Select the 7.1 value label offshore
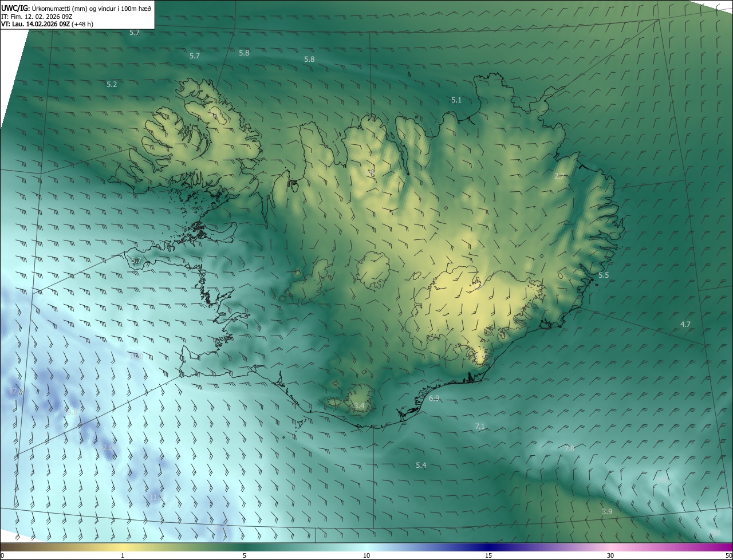Screen dimensions: 733x560 pos(480,426)
